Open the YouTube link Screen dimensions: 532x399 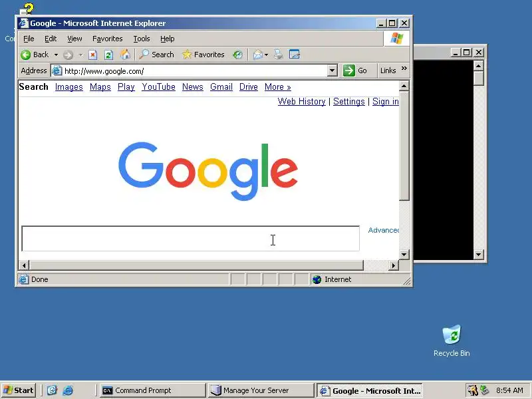pyautogui.click(x=158, y=87)
